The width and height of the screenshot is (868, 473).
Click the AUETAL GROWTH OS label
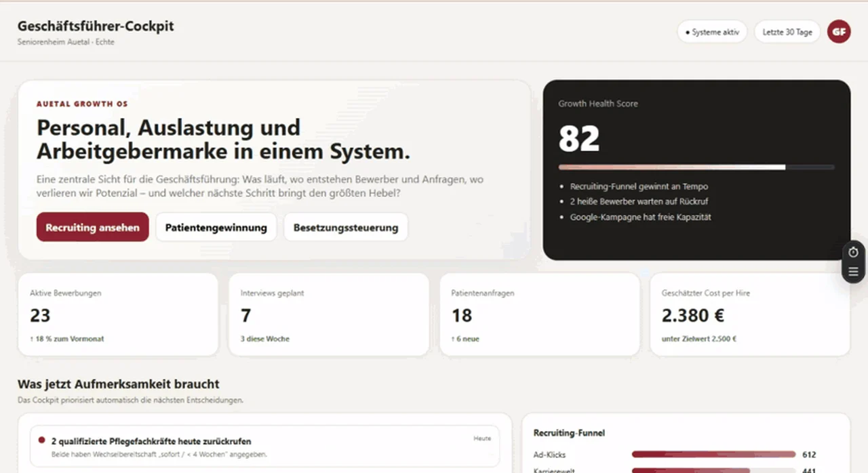[82, 104]
